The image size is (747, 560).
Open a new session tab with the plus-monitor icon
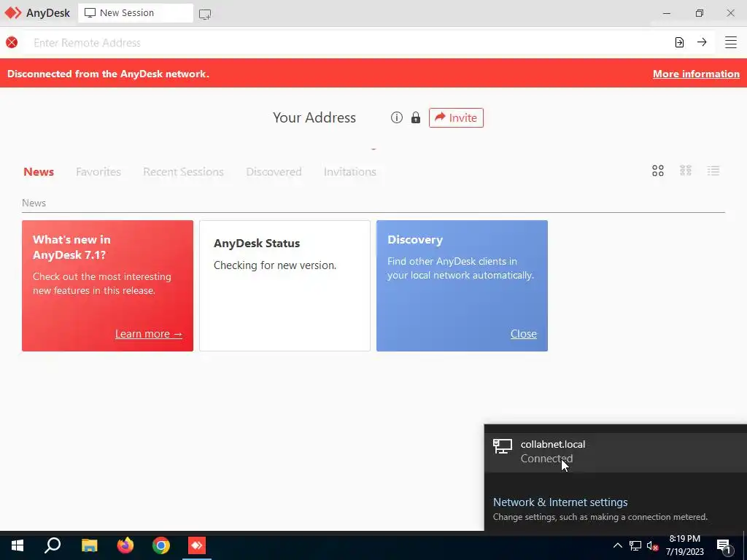pos(205,15)
